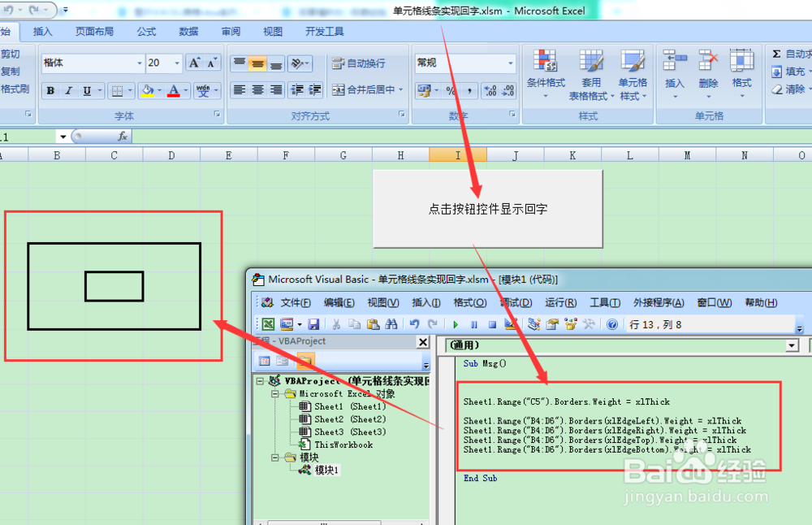The width and height of the screenshot is (812, 525).
Task: Open the 工具(T) menu in VBA editor
Action: [x=605, y=302]
